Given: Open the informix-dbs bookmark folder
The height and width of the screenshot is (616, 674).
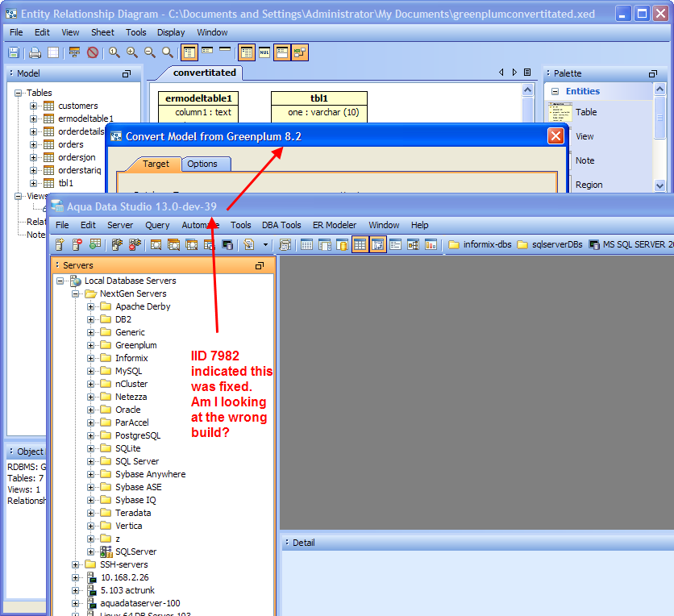Looking at the screenshot, I should click(481, 244).
